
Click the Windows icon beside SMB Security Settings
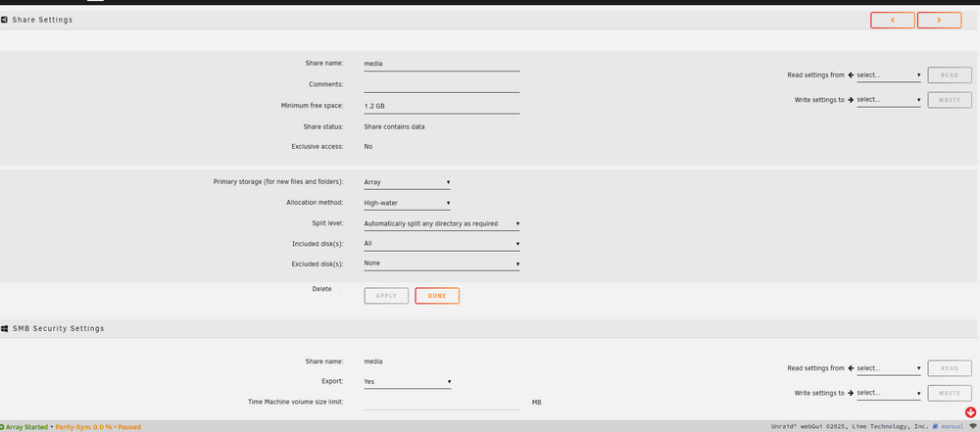click(x=4, y=328)
